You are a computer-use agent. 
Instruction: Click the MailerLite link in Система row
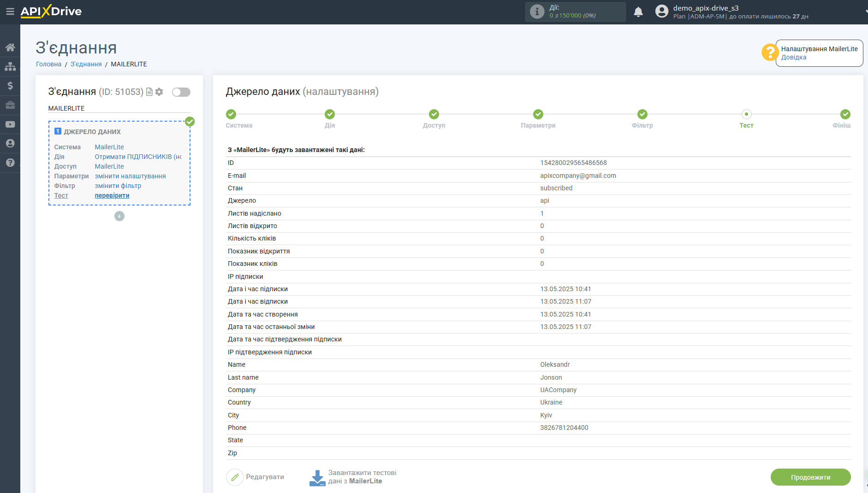[109, 147]
